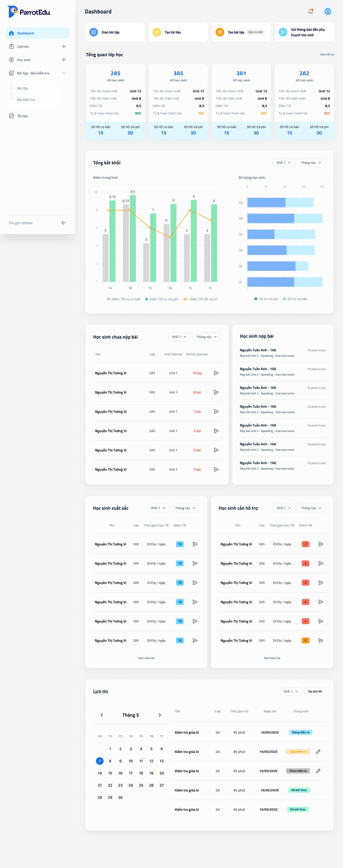Click the Tạo bài tập orange icon
343x868 pixels.
pyautogui.click(x=220, y=32)
